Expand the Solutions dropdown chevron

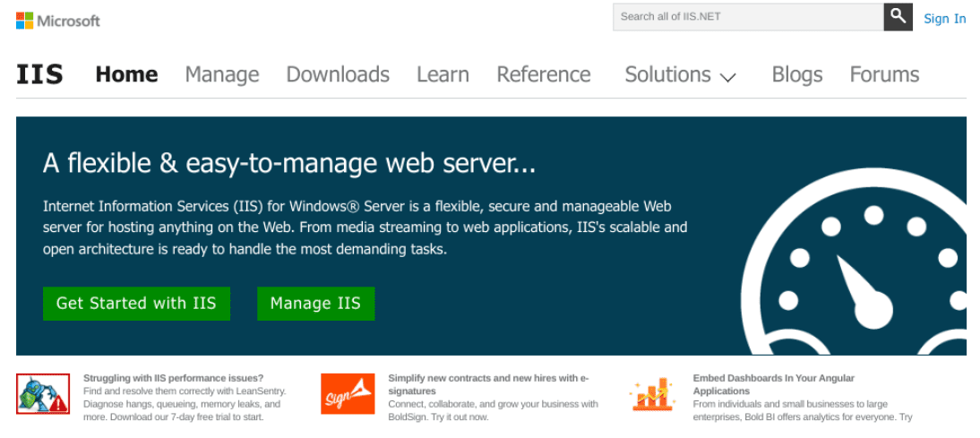[x=727, y=77]
